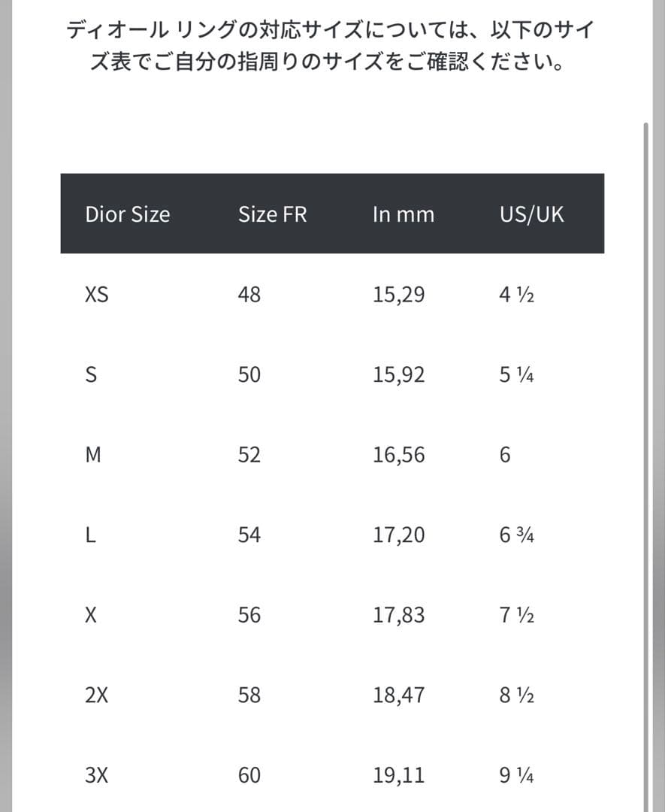The height and width of the screenshot is (812, 665).
Task: Select the XS size row label
Action: click(97, 295)
